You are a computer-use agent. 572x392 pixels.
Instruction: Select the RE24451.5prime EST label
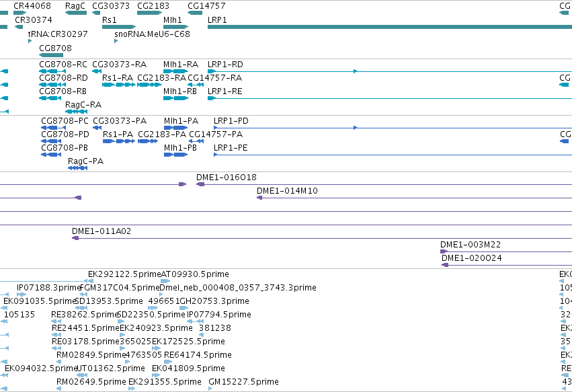(x=86, y=327)
